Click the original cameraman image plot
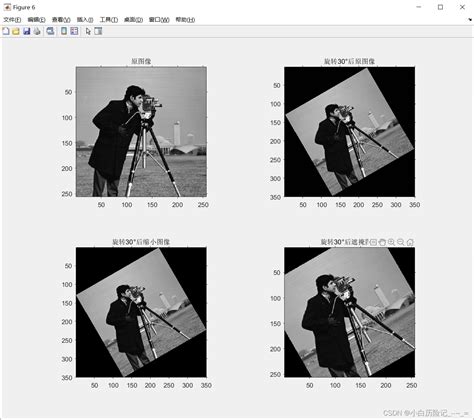Image resolution: width=474 pixels, height=420 pixels. click(141, 132)
